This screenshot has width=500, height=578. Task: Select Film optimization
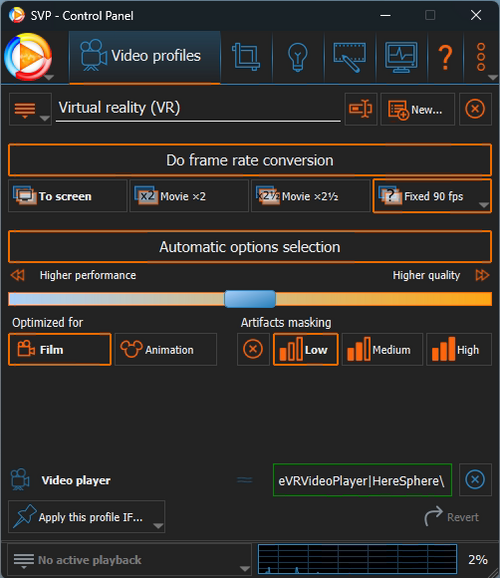[x=59, y=349]
